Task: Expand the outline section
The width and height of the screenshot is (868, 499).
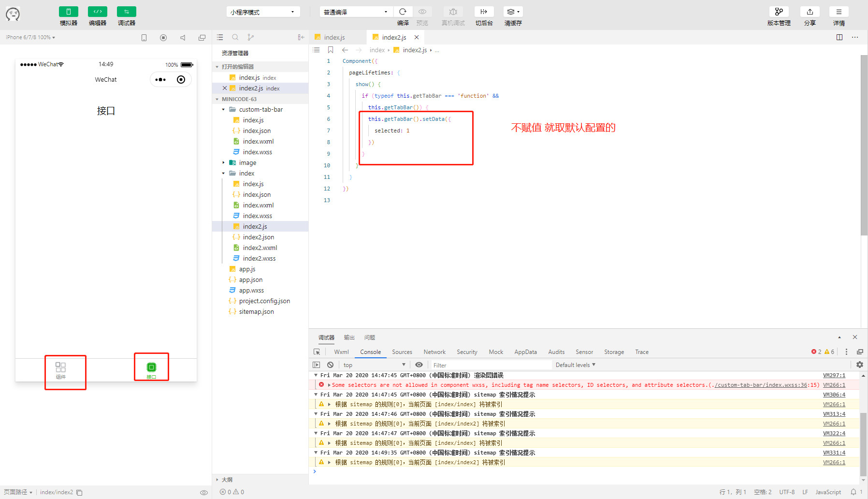Action: click(x=217, y=480)
